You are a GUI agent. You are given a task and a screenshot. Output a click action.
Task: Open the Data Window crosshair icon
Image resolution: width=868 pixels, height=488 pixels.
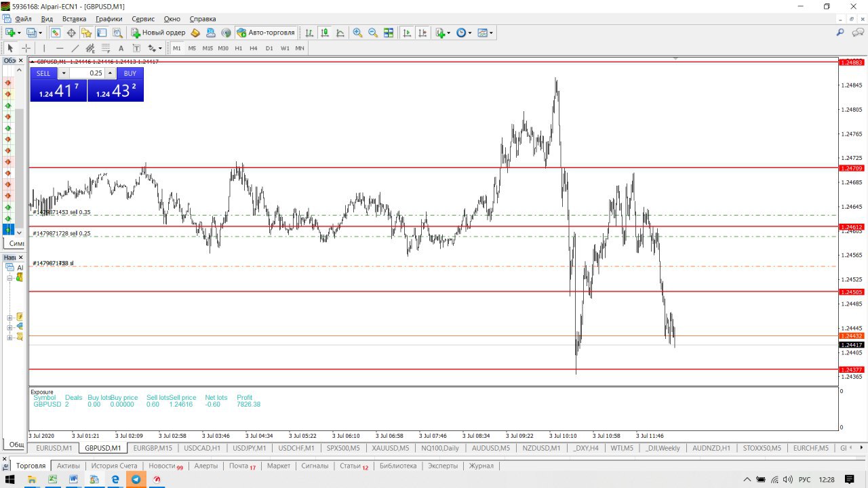[71, 33]
